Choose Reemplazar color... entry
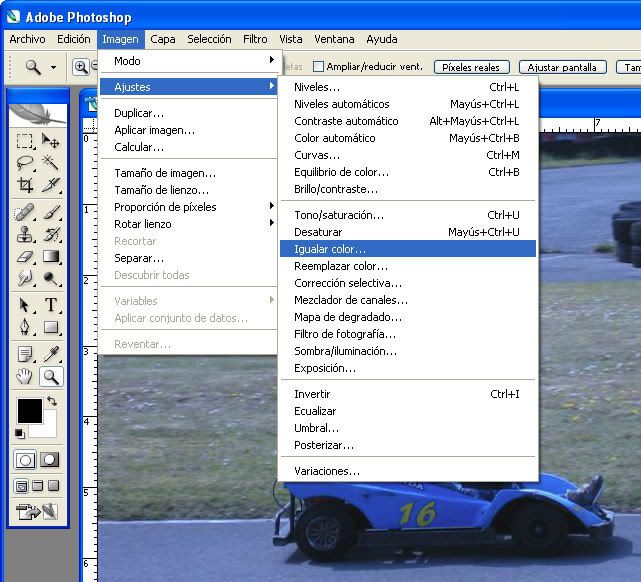This screenshot has height=582, width=641. pyautogui.click(x=408, y=266)
